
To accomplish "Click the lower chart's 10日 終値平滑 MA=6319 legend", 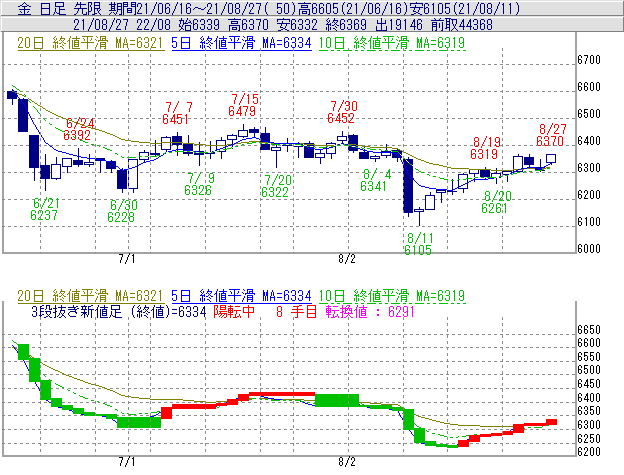I will (392, 296).
